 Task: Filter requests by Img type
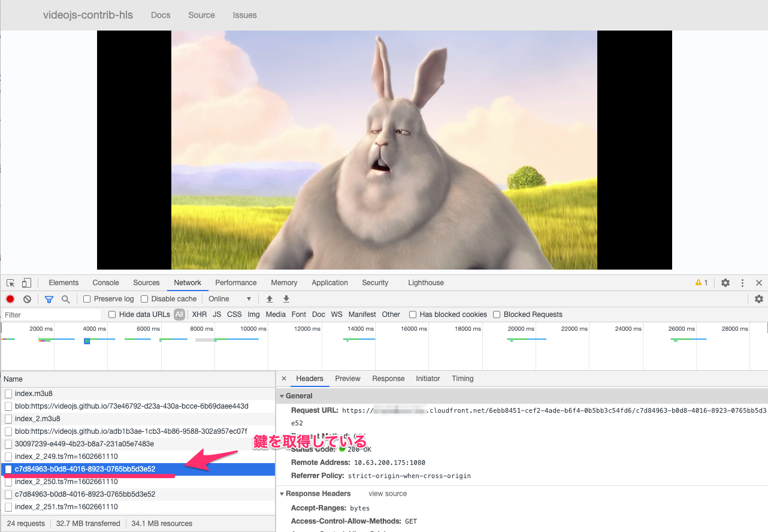(x=253, y=315)
